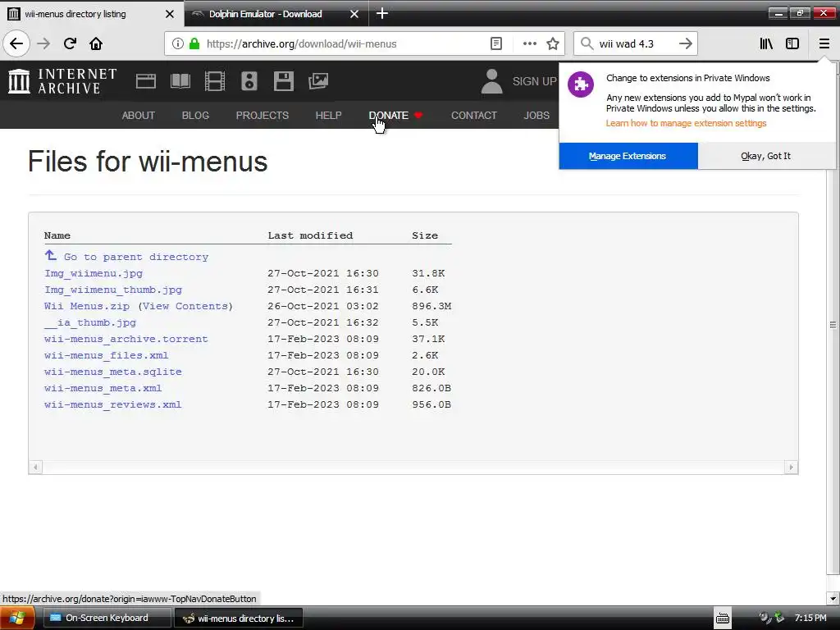The image size is (840, 630).
Task: Click the user avatar icon
Action: [x=492, y=81]
